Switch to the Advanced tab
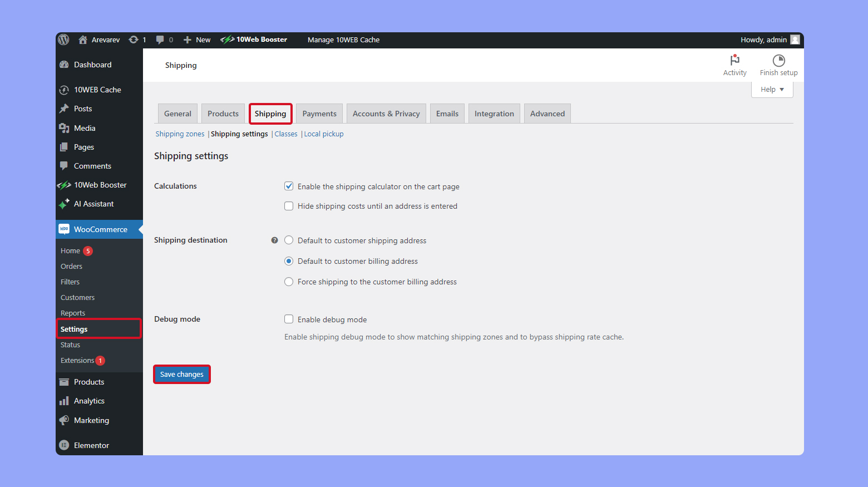The image size is (868, 487). (547, 113)
